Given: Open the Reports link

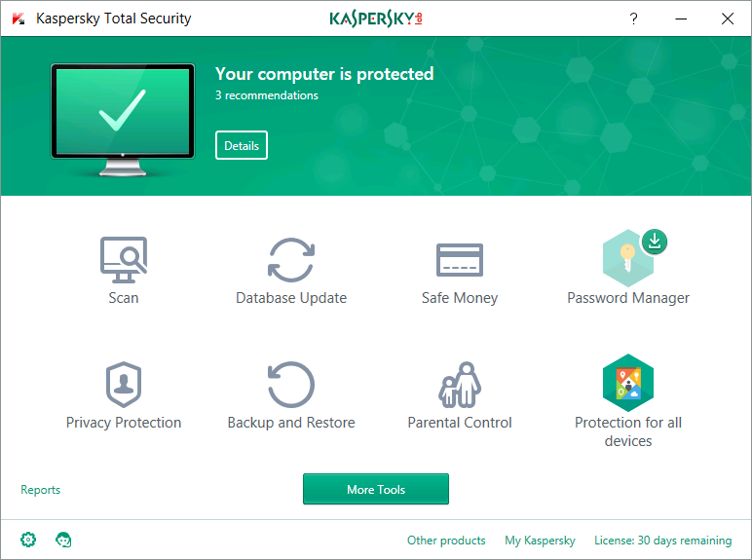Looking at the screenshot, I should coord(41,490).
